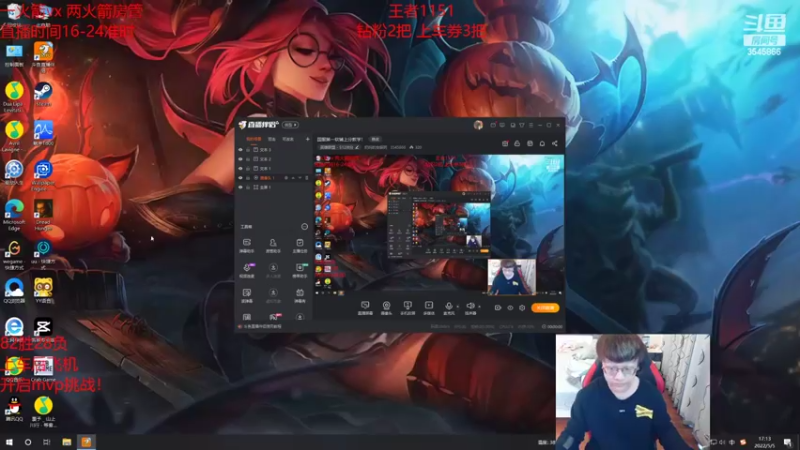Image resolution: width=800 pixels, height=450 pixels.
Task: Toggle lock on 文本 1 layer
Action: coord(248,168)
